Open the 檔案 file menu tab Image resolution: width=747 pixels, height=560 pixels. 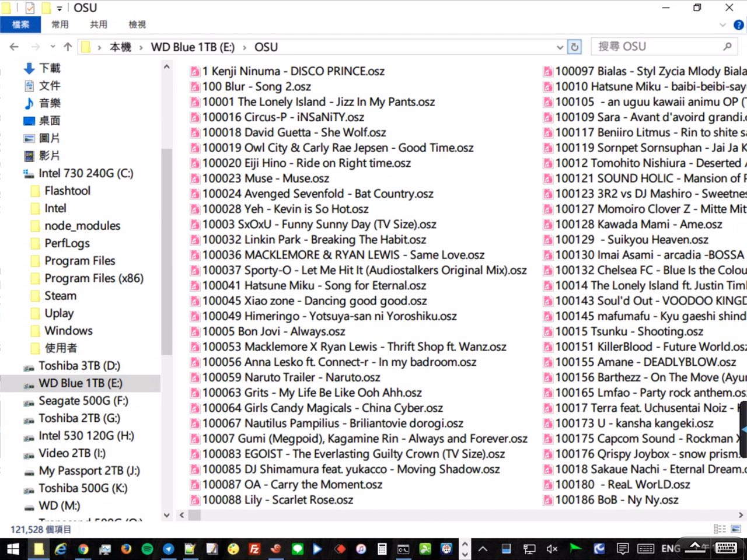20,24
